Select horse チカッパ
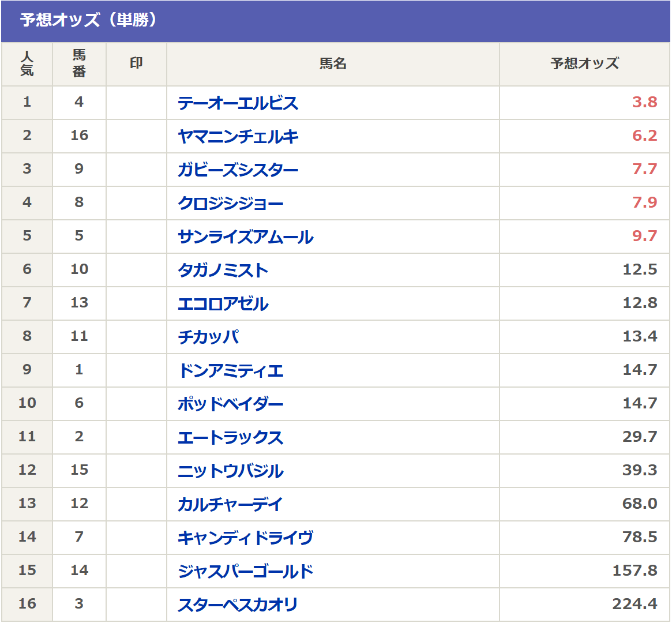This screenshot has width=672, height=623. (208, 337)
